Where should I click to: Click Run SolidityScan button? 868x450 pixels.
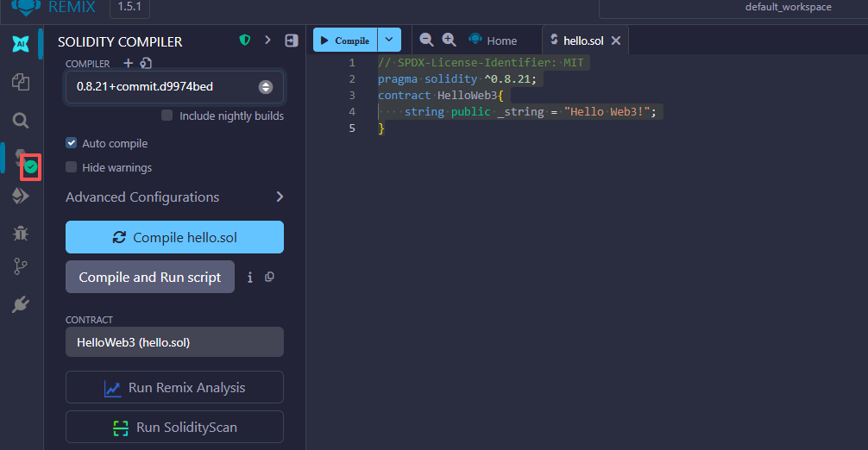175,427
